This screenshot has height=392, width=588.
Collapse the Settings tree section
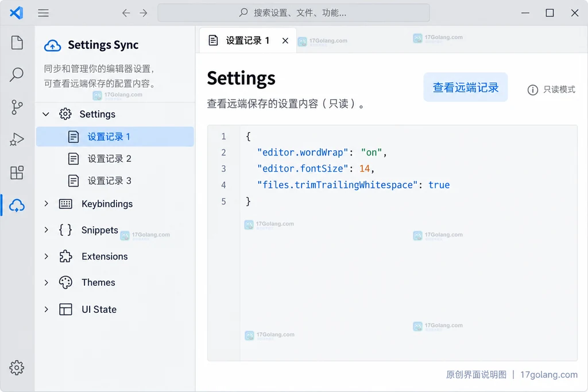pyautogui.click(x=46, y=114)
